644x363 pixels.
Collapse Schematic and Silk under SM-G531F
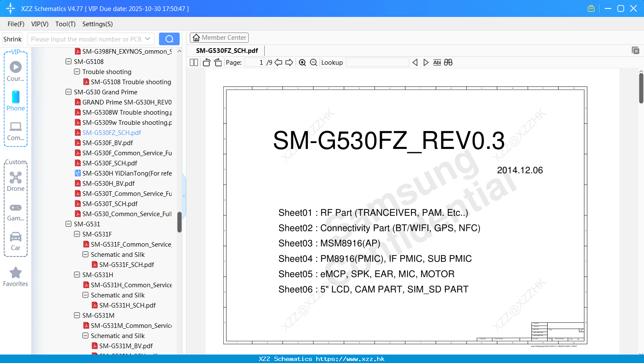point(85,254)
